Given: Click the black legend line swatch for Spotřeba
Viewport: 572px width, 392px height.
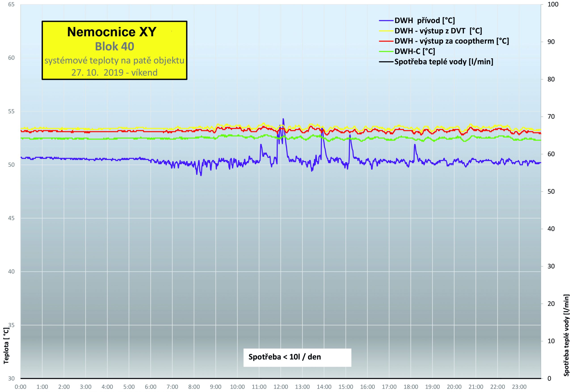Looking at the screenshot, I should [x=386, y=62].
